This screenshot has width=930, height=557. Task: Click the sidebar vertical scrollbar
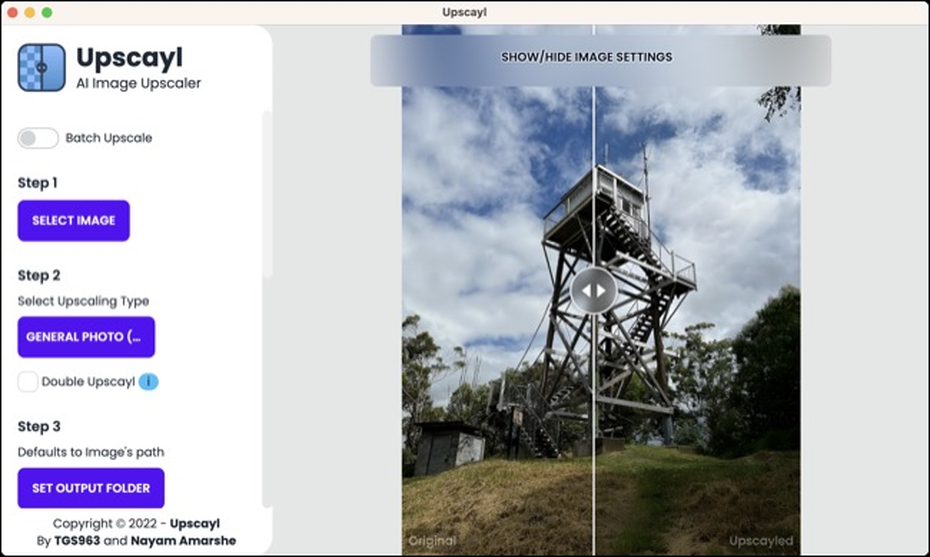[x=267, y=194]
